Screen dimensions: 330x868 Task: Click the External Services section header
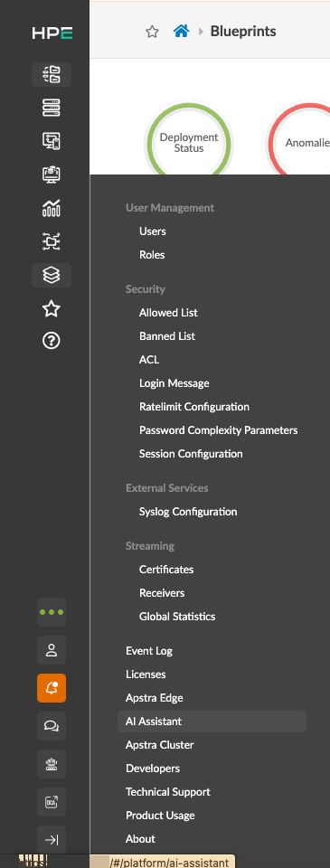(x=167, y=488)
